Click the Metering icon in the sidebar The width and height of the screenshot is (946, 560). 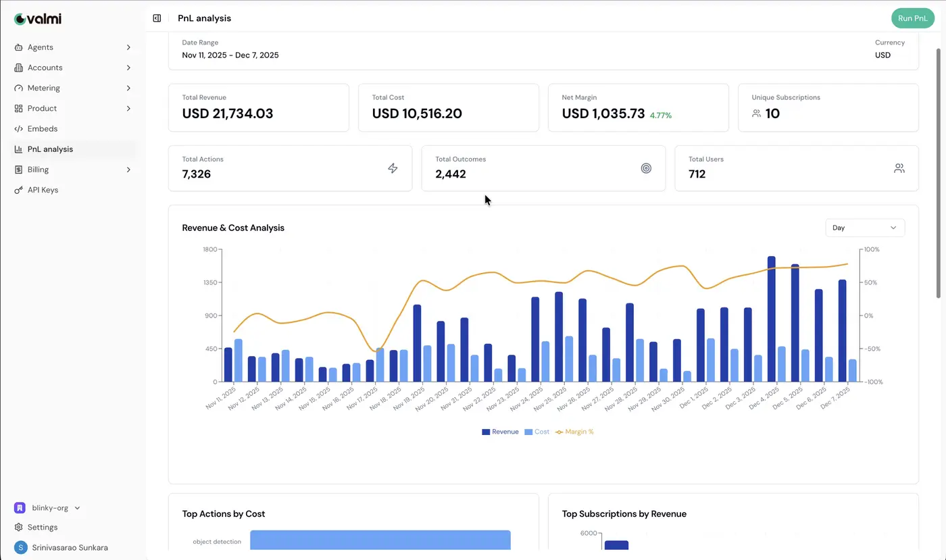coord(18,88)
